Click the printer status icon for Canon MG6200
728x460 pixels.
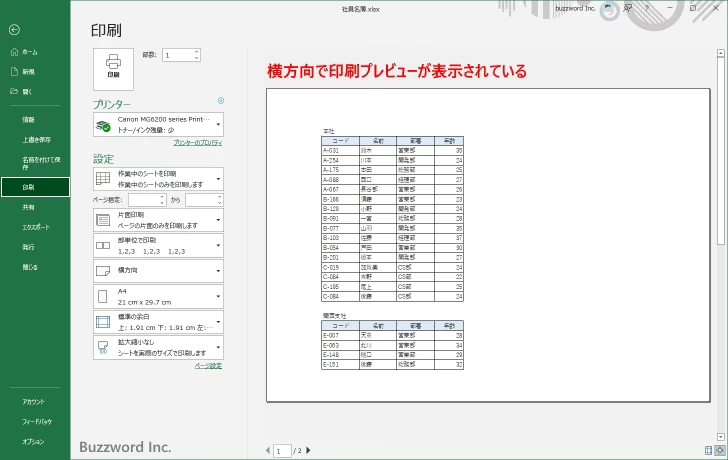pos(103,125)
